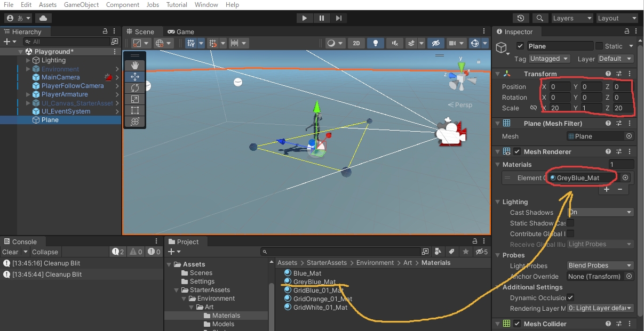Click the search icon near Layers
Screen dimensions: 644x331
[x=540, y=18]
